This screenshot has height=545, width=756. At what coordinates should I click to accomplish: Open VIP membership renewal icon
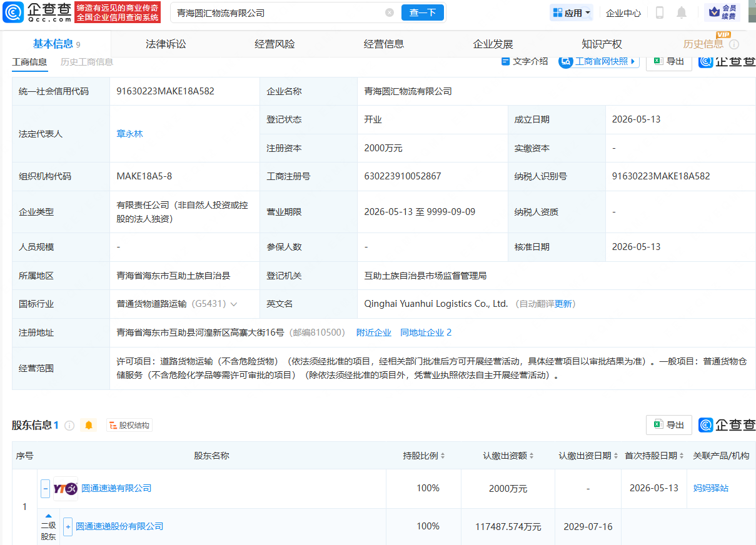[722, 12]
